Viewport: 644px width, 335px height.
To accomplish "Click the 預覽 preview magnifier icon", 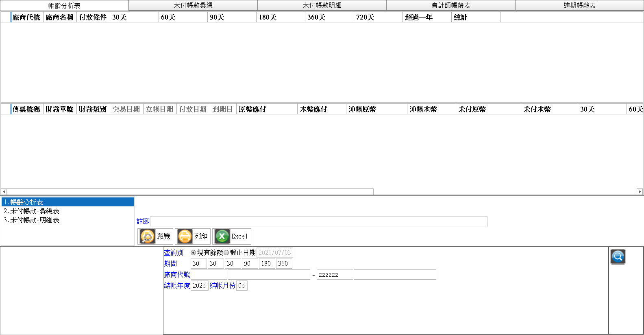I will click(147, 236).
